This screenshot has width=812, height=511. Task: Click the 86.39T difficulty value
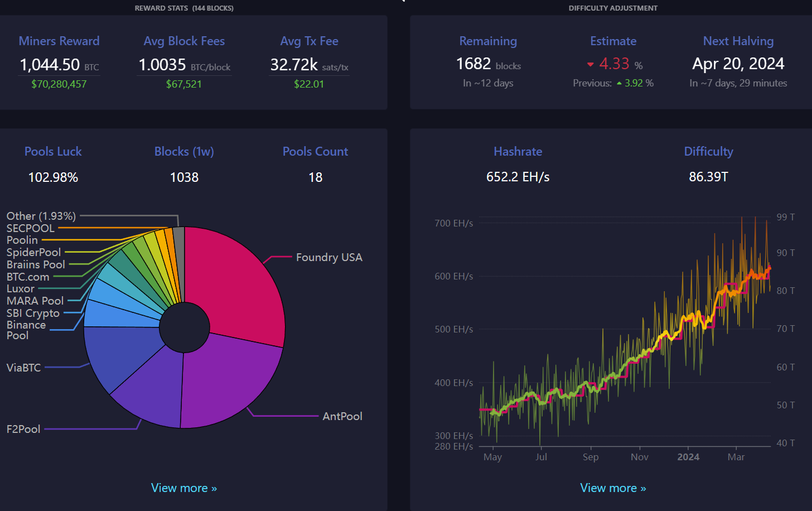click(x=708, y=177)
